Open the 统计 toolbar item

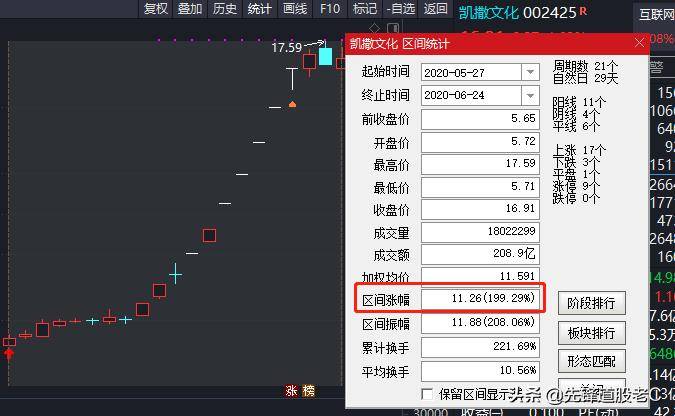[260, 9]
